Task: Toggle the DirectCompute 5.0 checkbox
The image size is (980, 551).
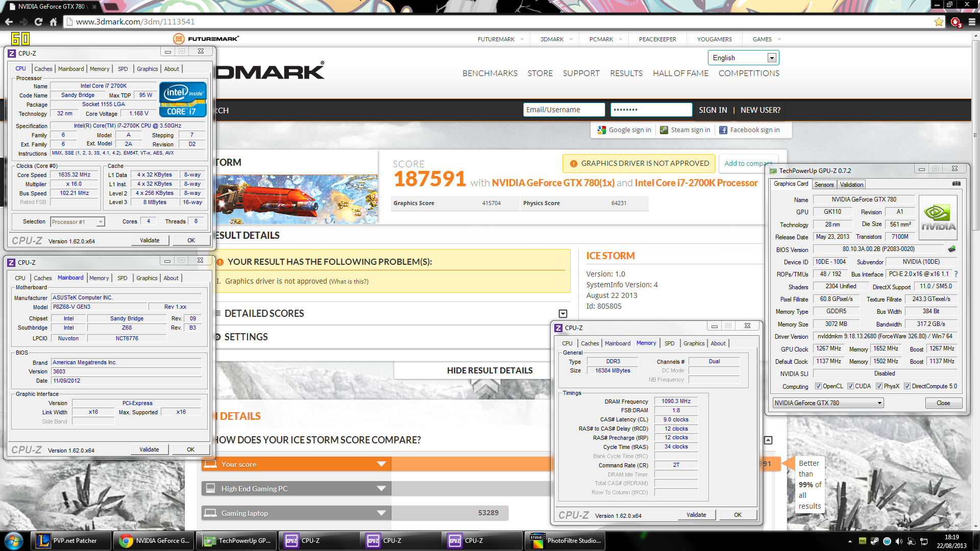Action: pos(908,386)
